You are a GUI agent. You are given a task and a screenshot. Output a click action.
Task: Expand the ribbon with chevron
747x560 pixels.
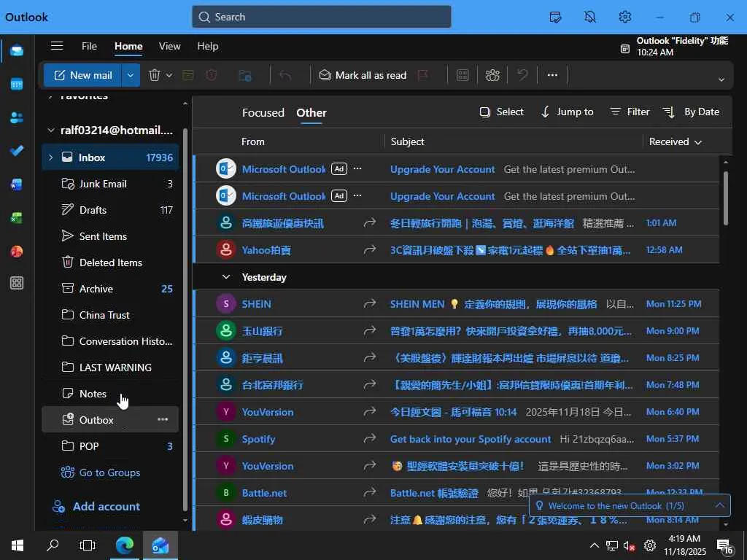(x=721, y=79)
